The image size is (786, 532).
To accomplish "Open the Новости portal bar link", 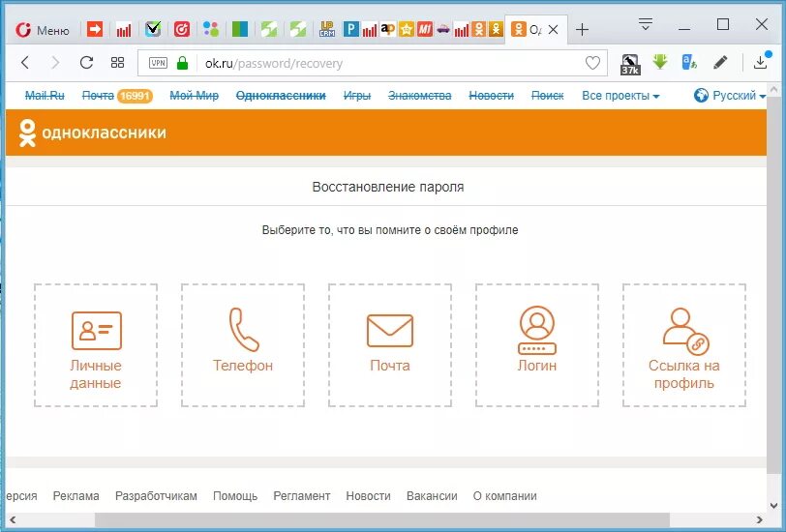I will (x=492, y=96).
